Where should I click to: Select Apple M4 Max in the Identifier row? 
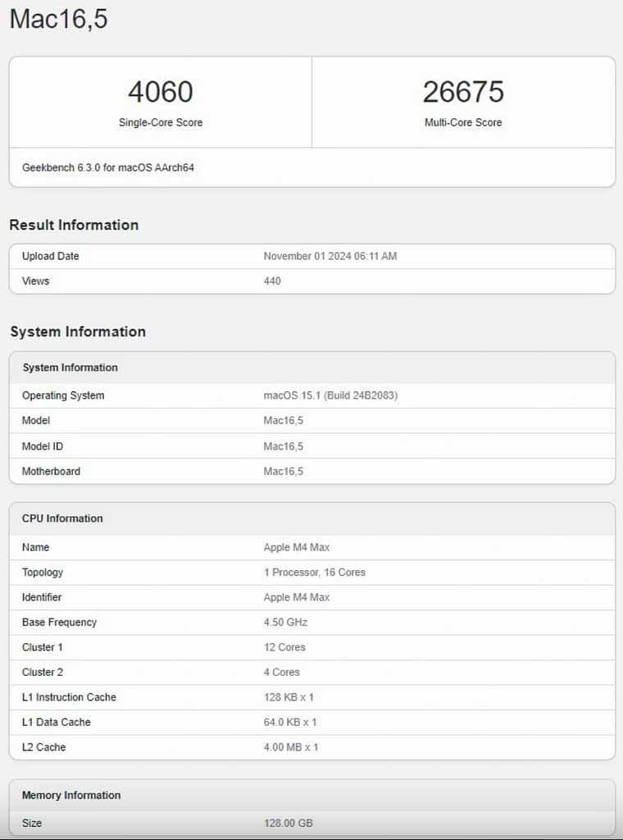click(297, 597)
